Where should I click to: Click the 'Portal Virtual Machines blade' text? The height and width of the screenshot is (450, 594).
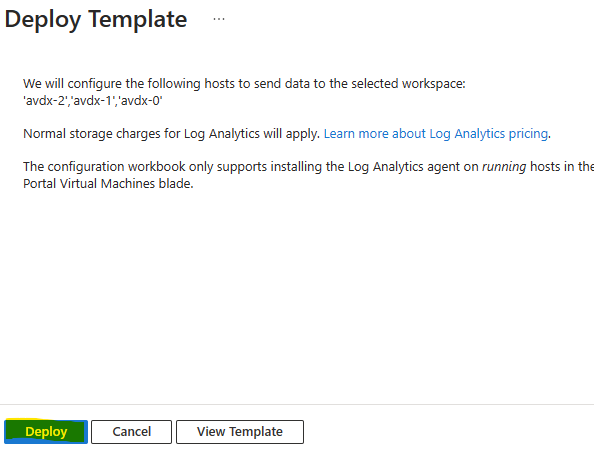pyautogui.click(x=108, y=184)
